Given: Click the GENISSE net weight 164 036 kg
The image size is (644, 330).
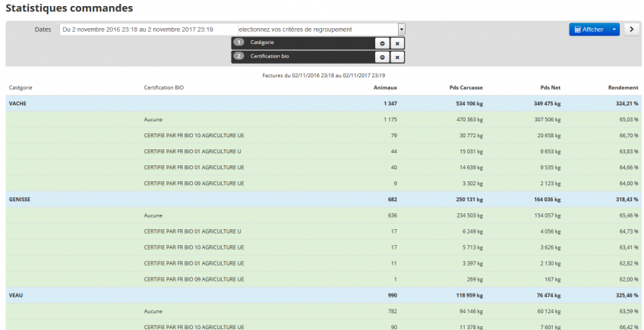Looking at the screenshot, I should 547,200.
